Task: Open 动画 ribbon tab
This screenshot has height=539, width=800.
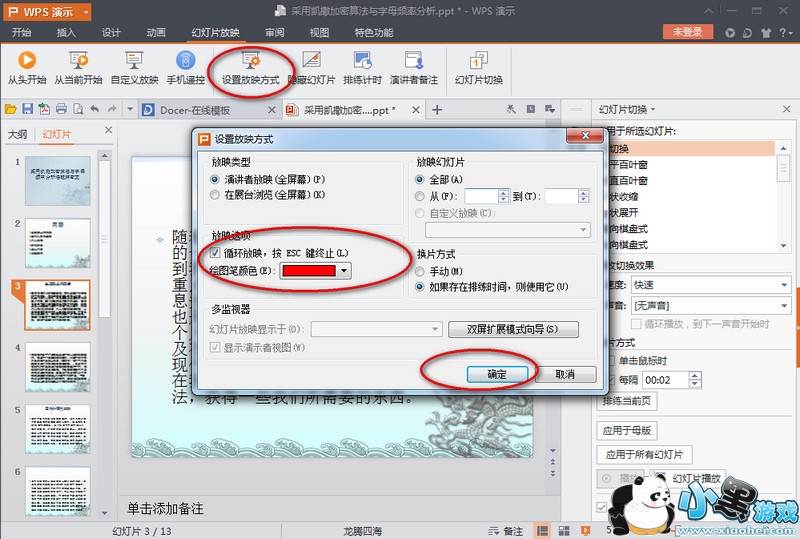Action: 156,33
